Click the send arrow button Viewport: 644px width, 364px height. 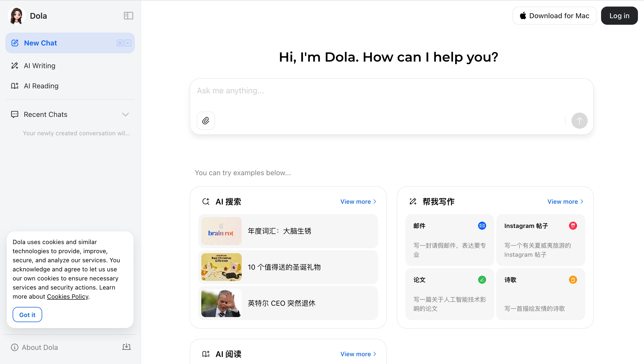click(579, 121)
